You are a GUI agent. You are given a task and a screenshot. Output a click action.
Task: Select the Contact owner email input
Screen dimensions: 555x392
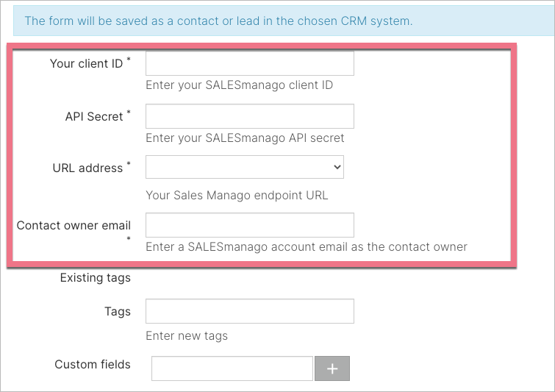[x=250, y=225]
